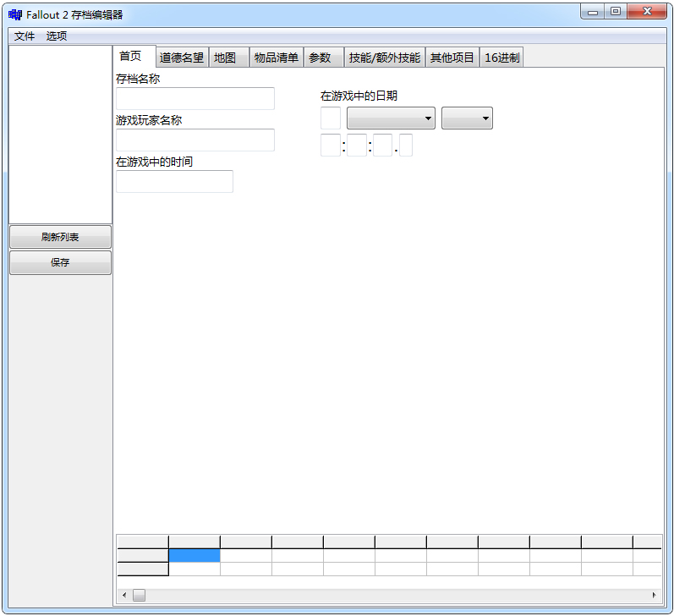Select the 参数 tab

pos(320,58)
